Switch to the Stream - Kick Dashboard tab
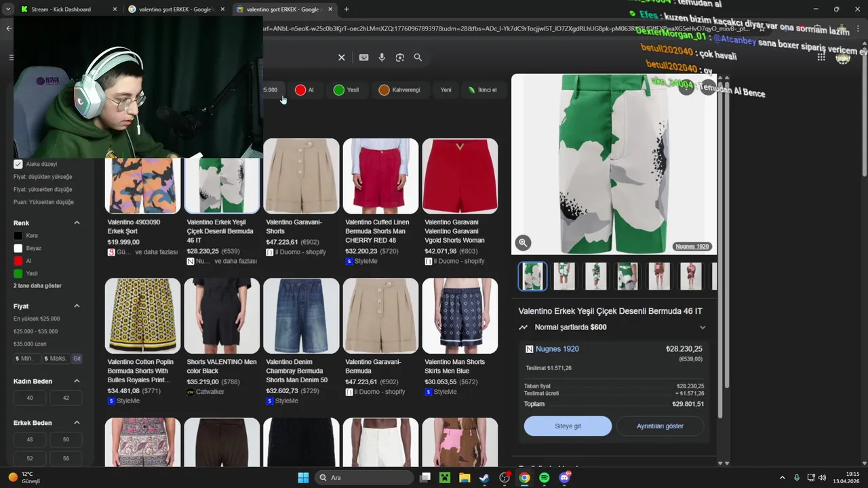 click(x=68, y=9)
